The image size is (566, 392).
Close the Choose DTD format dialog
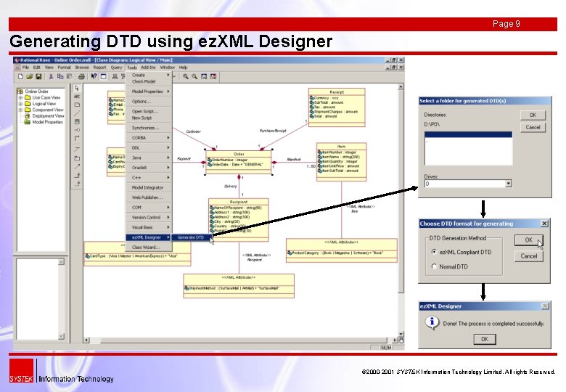[x=544, y=224]
